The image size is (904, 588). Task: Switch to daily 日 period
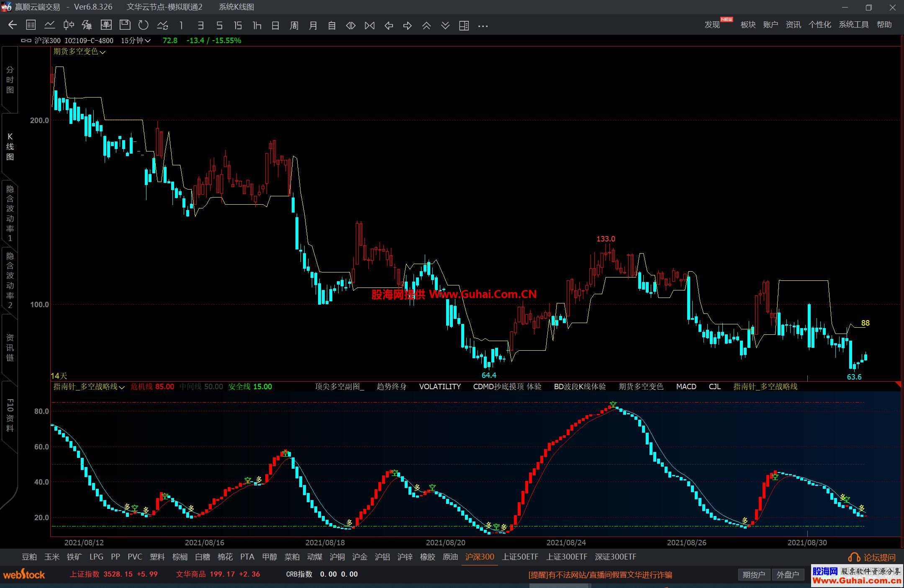[x=275, y=26]
